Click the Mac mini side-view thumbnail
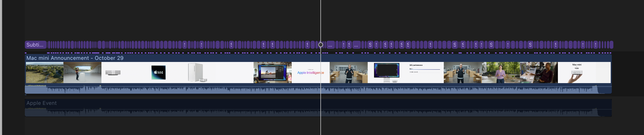 [120, 73]
